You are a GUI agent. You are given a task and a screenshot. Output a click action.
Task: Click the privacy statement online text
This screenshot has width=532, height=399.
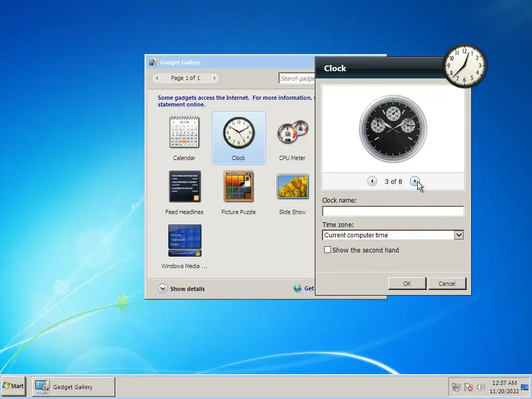coord(181,104)
